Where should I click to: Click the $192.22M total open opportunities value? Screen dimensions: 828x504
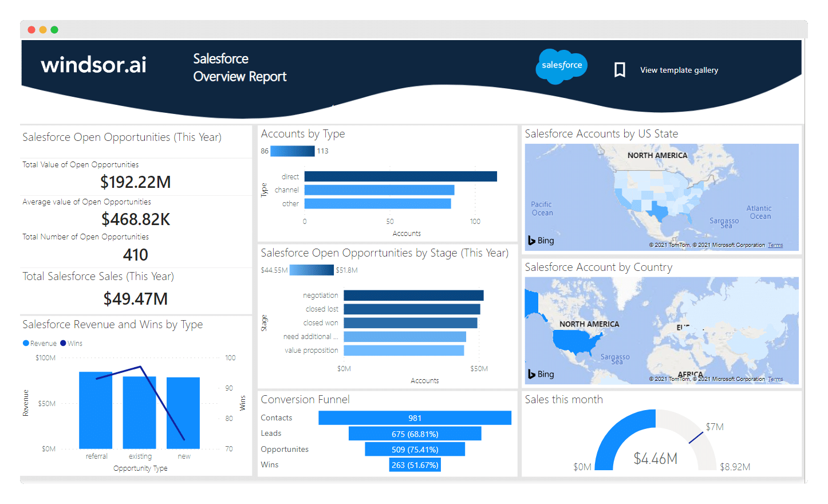click(x=136, y=182)
